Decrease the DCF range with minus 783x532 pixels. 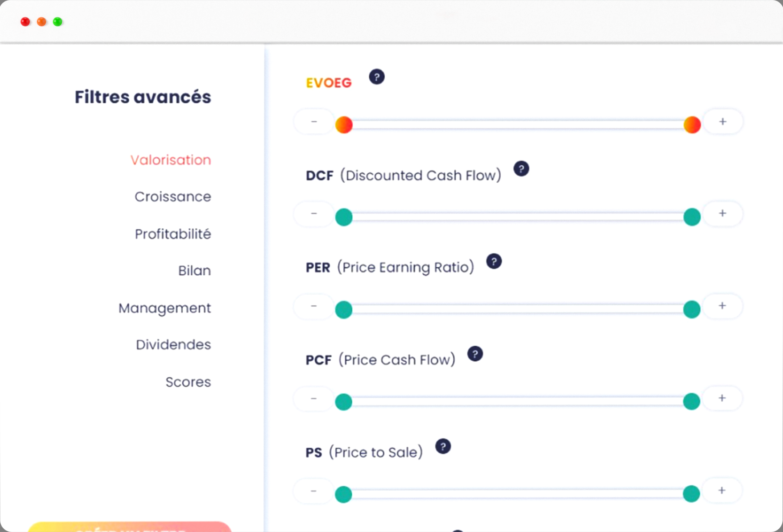[314, 213]
